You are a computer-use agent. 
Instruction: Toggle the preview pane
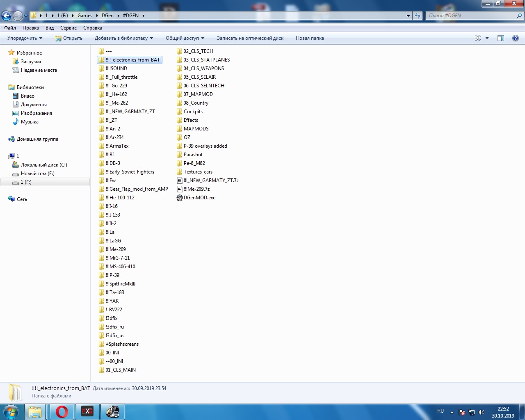click(x=501, y=38)
